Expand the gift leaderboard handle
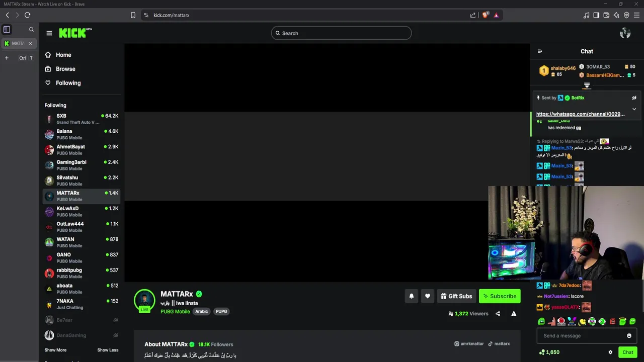This screenshot has width=644, height=362. 587,85
